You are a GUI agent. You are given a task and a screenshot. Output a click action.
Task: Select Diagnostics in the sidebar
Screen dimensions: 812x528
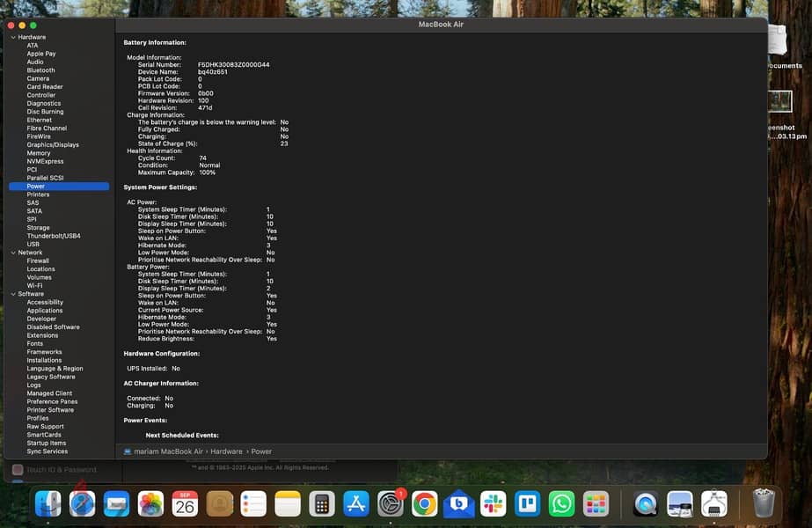[x=43, y=104]
